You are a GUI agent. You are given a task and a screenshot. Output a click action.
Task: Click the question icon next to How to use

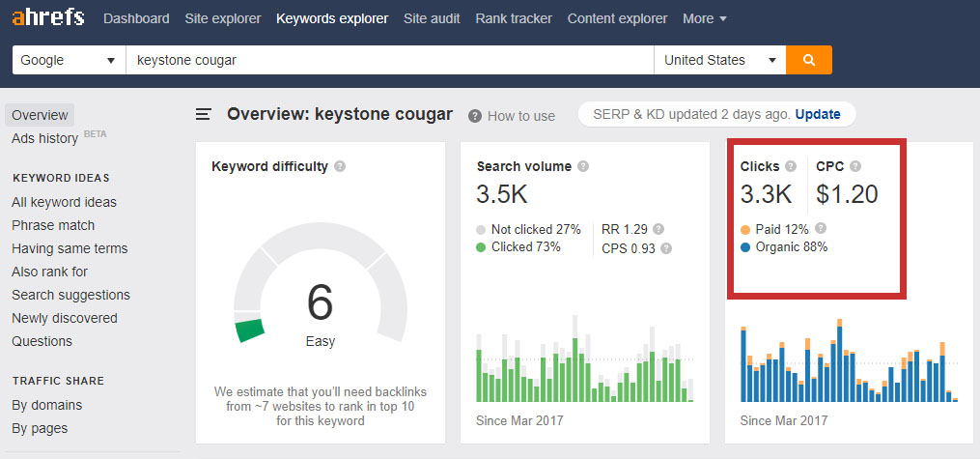pyautogui.click(x=475, y=116)
